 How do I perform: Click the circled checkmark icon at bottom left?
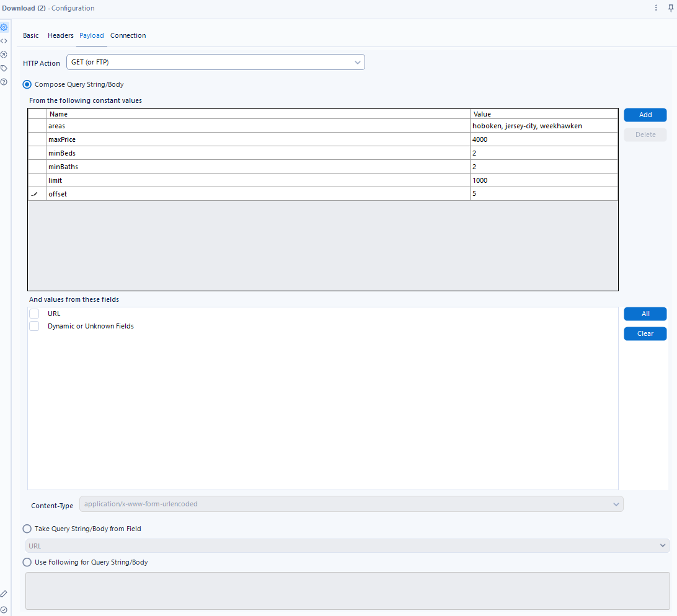click(x=4, y=609)
